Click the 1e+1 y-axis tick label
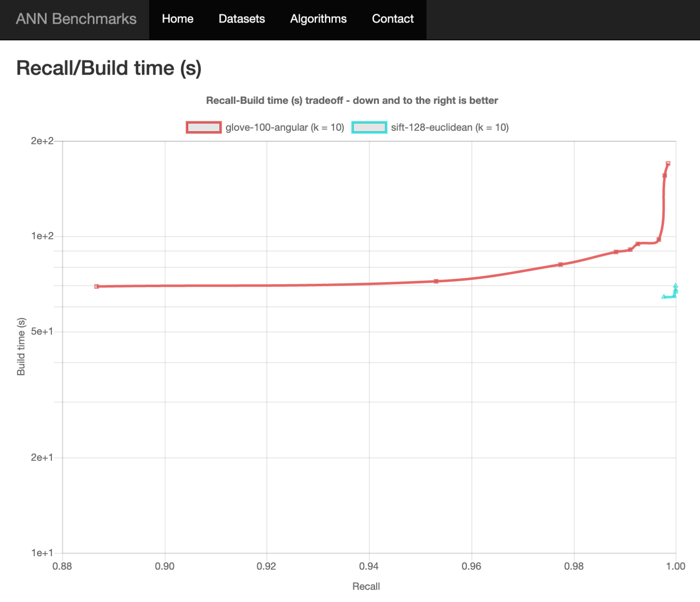This screenshot has width=700, height=602. 42,553
